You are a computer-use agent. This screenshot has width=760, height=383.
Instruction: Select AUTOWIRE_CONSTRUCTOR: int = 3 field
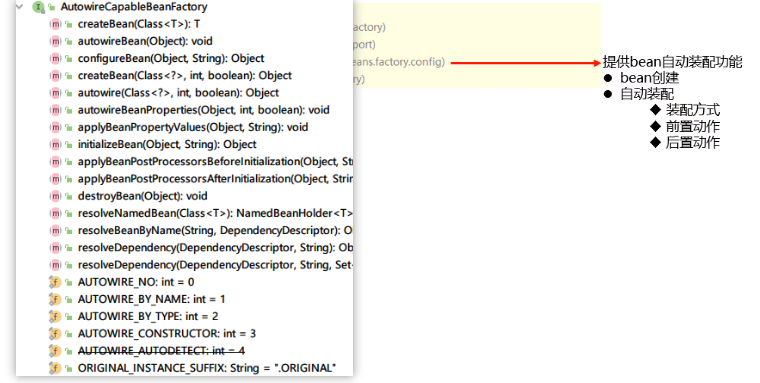(167, 334)
